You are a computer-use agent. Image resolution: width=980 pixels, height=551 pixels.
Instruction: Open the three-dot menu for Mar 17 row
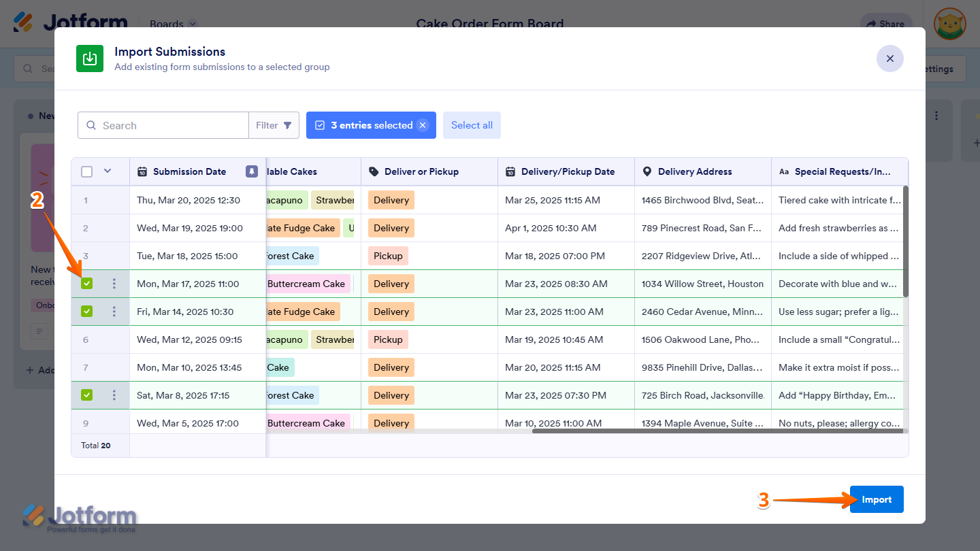[x=114, y=284]
